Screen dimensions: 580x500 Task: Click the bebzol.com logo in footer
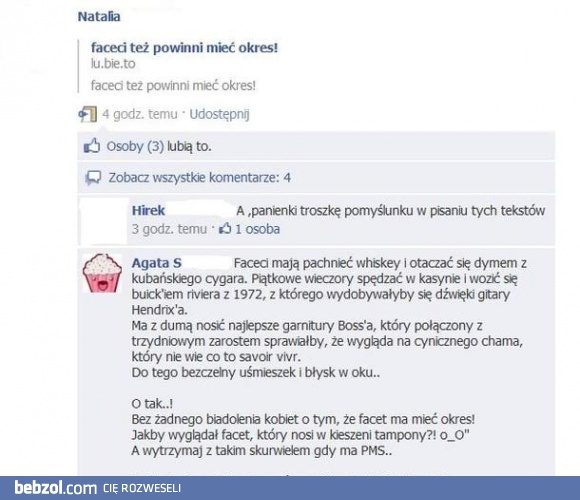(56, 488)
